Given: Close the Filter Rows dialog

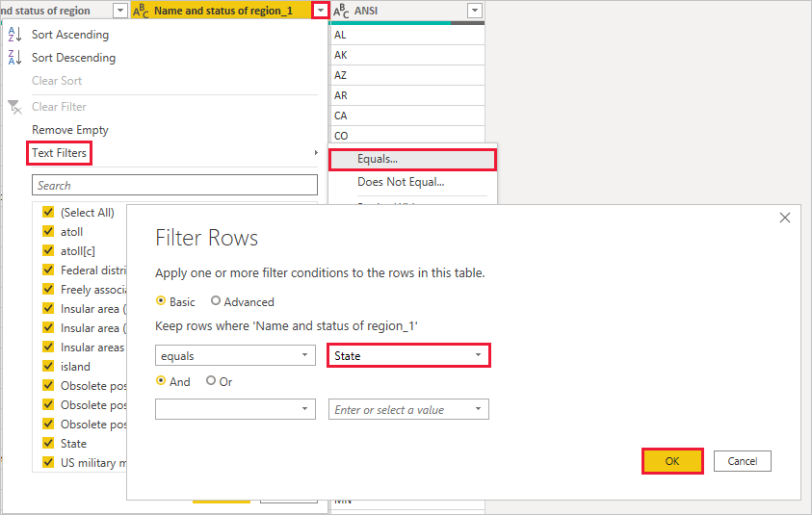Looking at the screenshot, I should coord(785,218).
